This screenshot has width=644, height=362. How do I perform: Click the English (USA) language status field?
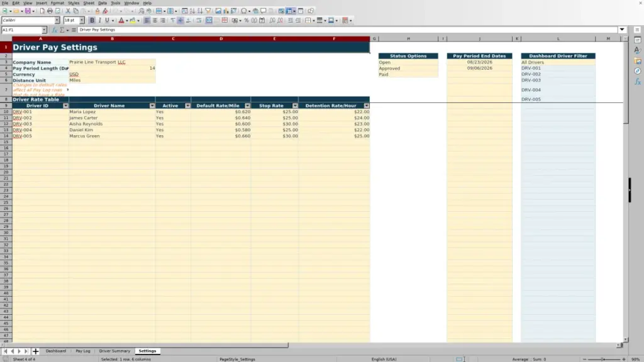tap(384, 359)
